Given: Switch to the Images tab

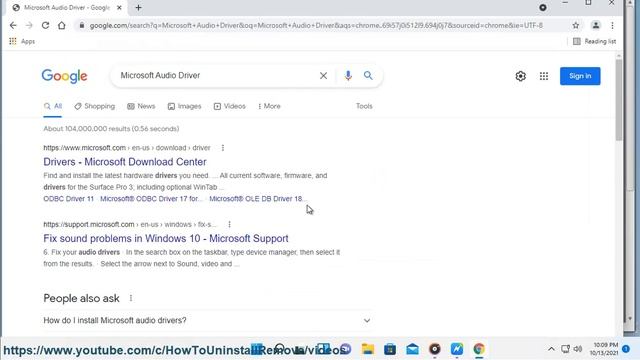Looking at the screenshot, I should click(x=184, y=106).
